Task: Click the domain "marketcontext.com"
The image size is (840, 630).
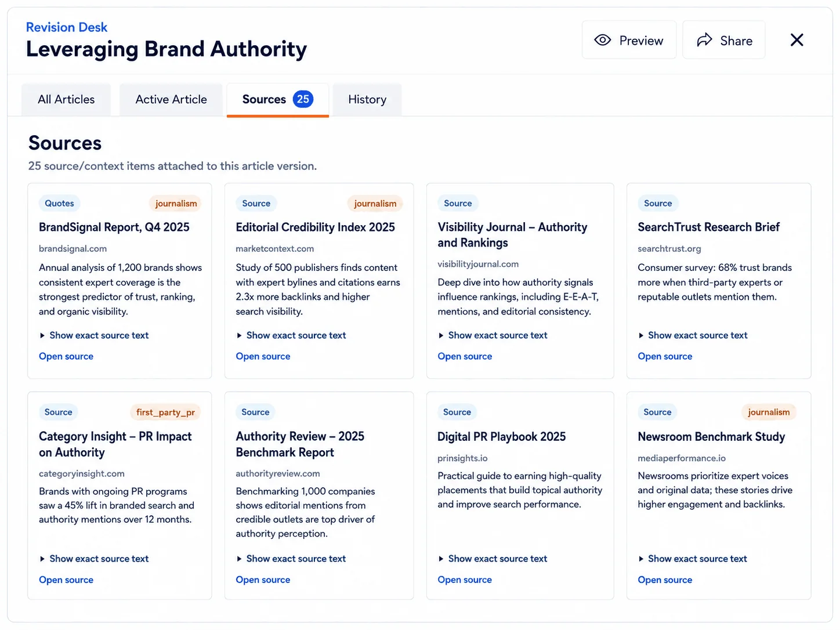Action: click(274, 249)
